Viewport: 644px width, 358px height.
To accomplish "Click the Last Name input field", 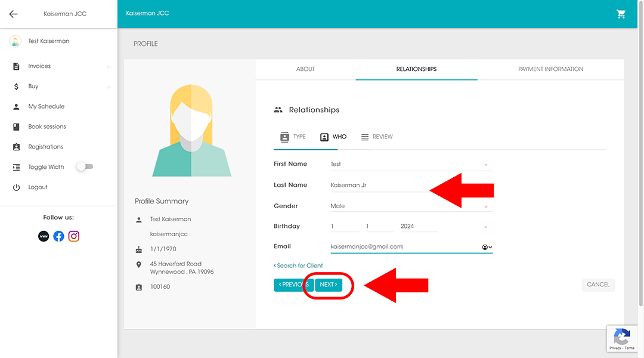I will [x=379, y=186].
